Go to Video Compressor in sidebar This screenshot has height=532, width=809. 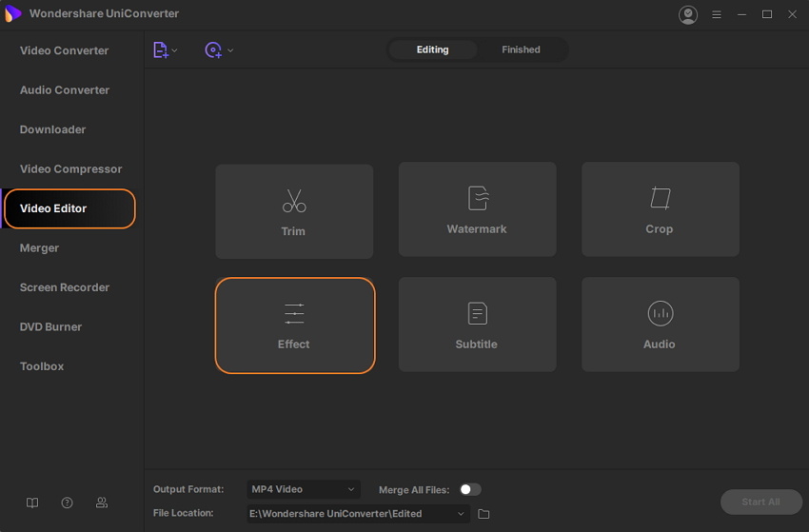(x=70, y=169)
